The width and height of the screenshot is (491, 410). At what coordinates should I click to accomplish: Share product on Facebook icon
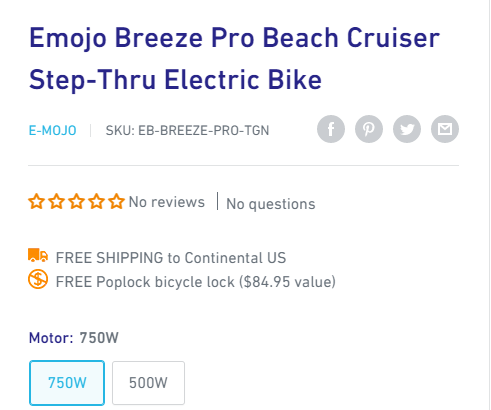[x=331, y=129]
